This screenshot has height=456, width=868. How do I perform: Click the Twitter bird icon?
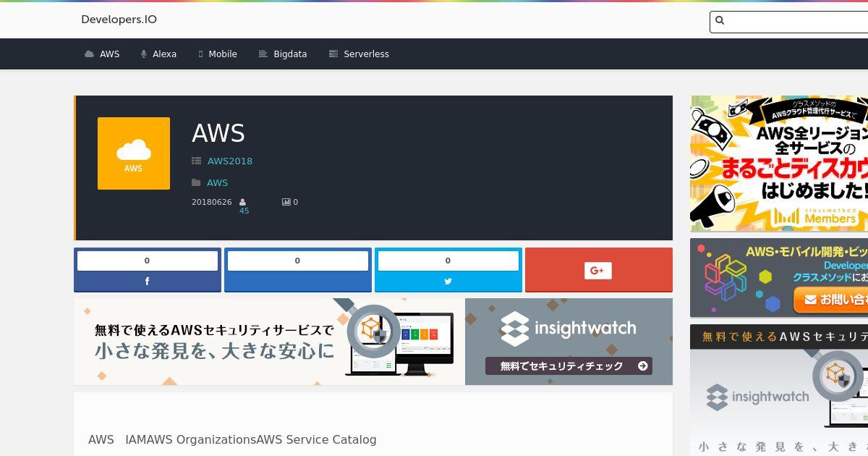click(x=448, y=282)
